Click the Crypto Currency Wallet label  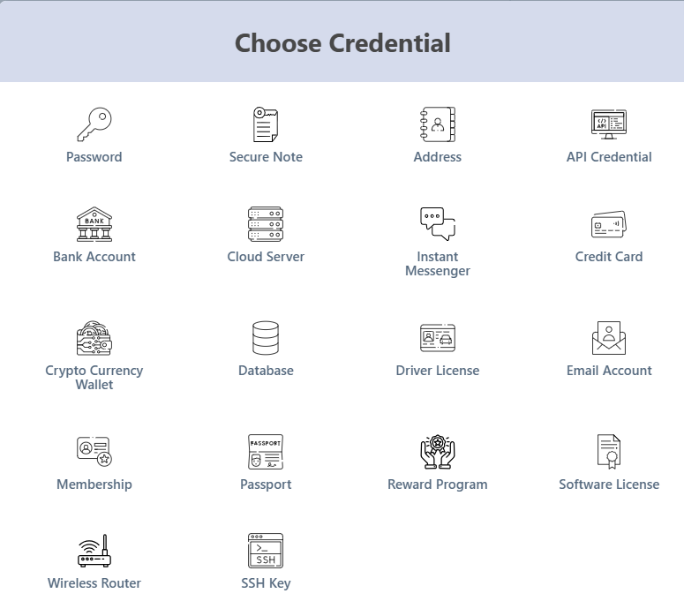(x=94, y=378)
